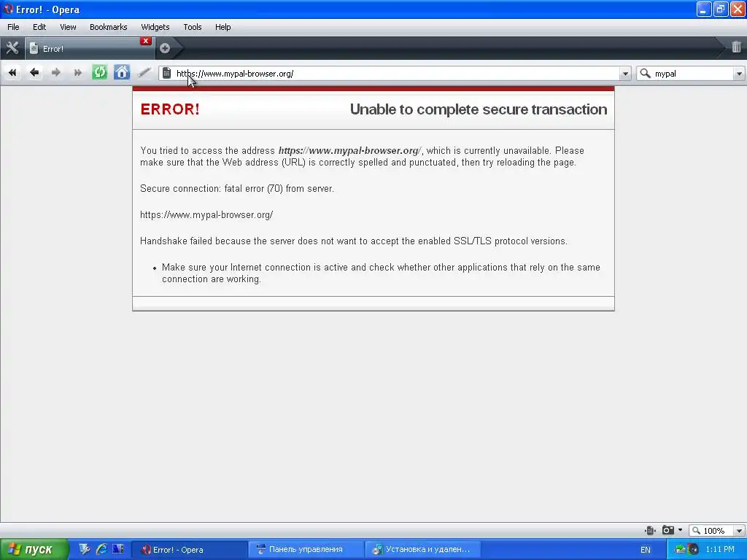The image size is (747, 560).
Task: Click the Rewind navigation button
Action: pos(12,73)
